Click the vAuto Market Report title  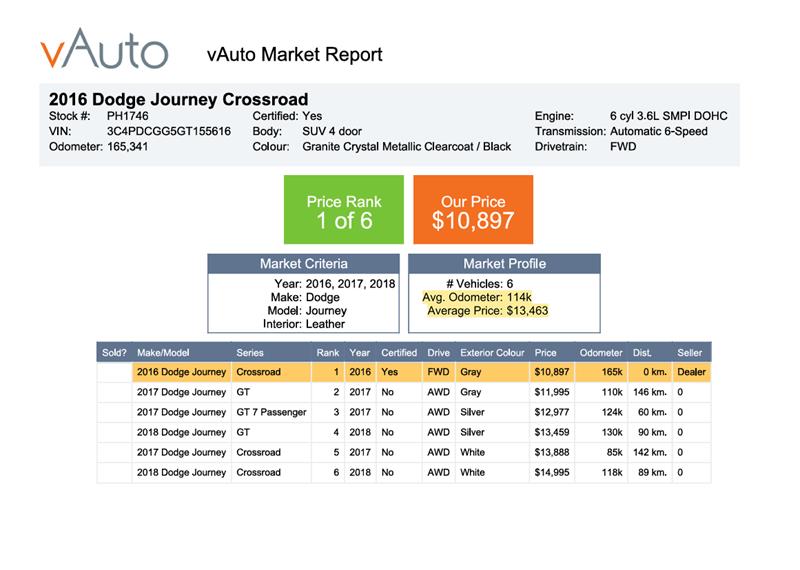[x=294, y=54]
